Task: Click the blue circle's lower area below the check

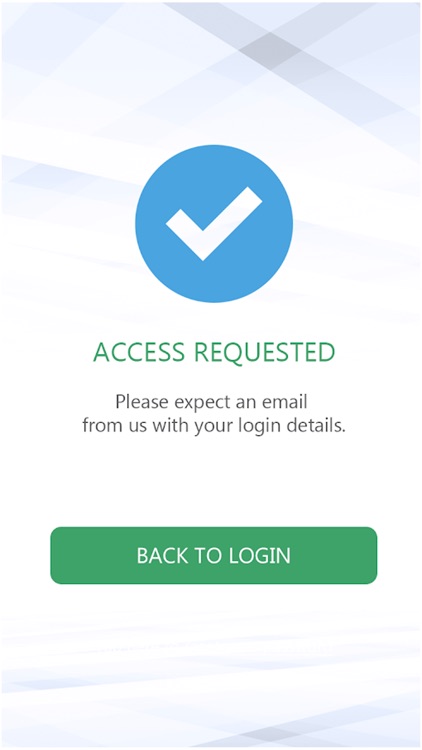Action: pyautogui.click(x=214, y=282)
